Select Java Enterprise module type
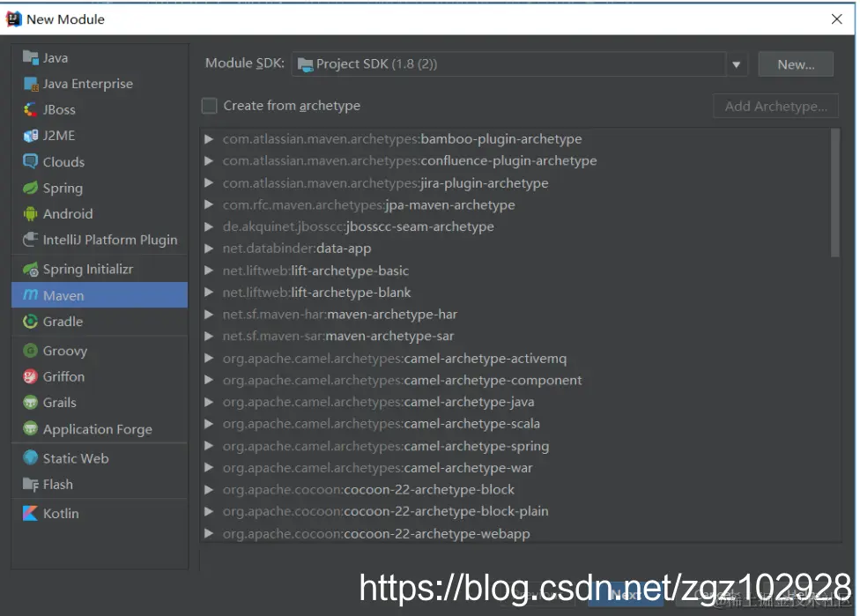This screenshot has width=860, height=616. (88, 84)
